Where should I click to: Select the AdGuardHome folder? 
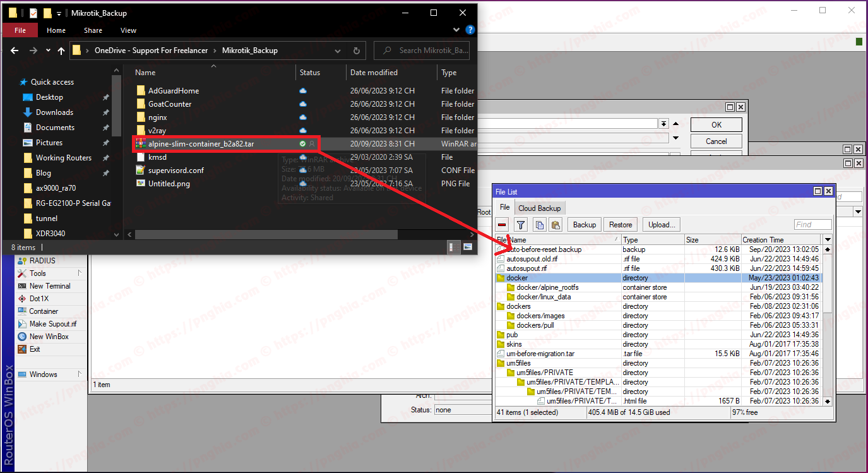[x=174, y=91]
